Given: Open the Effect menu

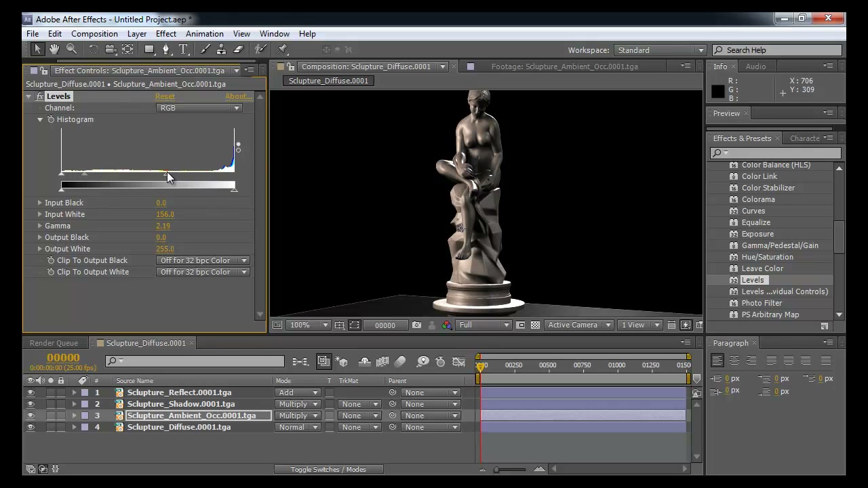Looking at the screenshot, I should click(x=166, y=34).
